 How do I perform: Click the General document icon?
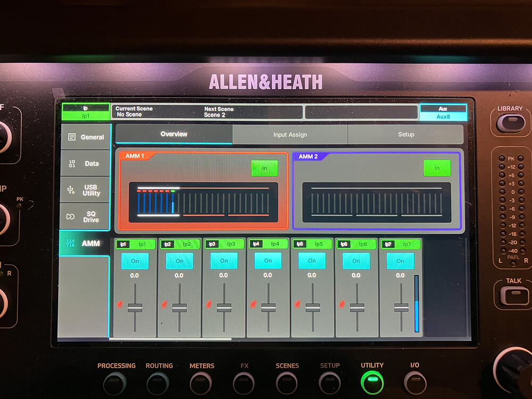pos(72,137)
